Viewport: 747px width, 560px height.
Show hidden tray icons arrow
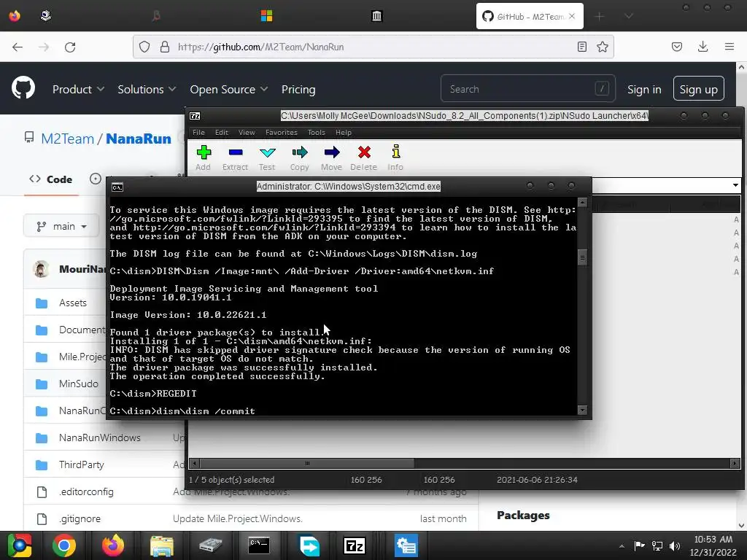tap(622, 545)
